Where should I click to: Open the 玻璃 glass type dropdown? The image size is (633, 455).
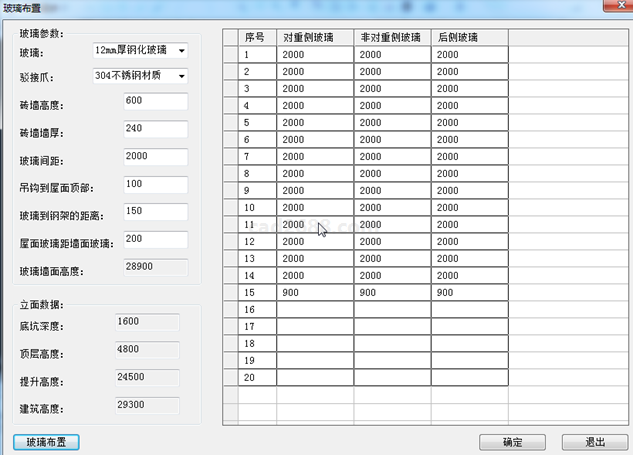coord(181,50)
